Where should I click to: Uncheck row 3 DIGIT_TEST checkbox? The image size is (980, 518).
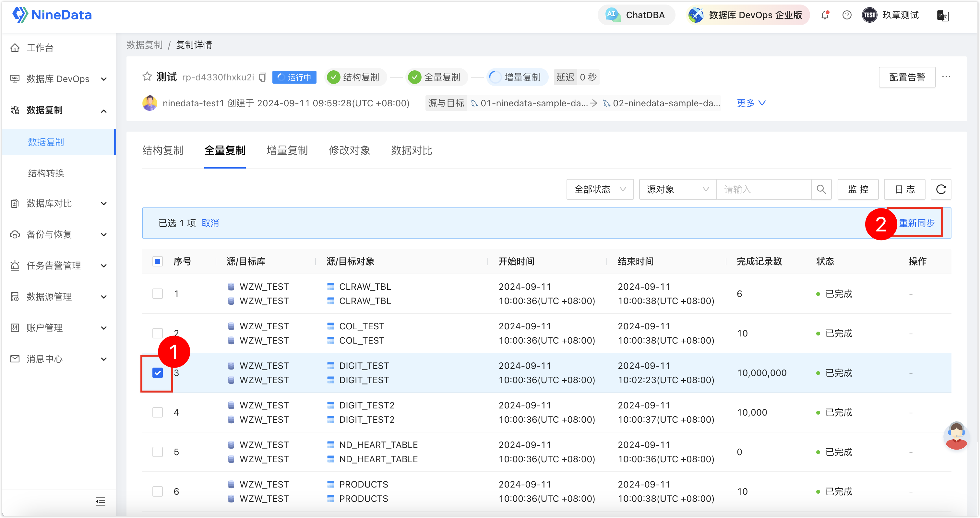(x=158, y=373)
